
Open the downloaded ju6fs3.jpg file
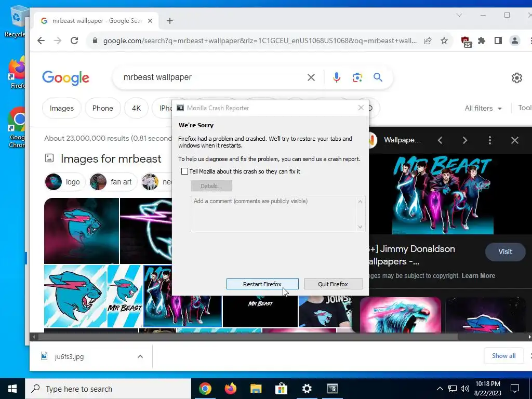coord(69,356)
